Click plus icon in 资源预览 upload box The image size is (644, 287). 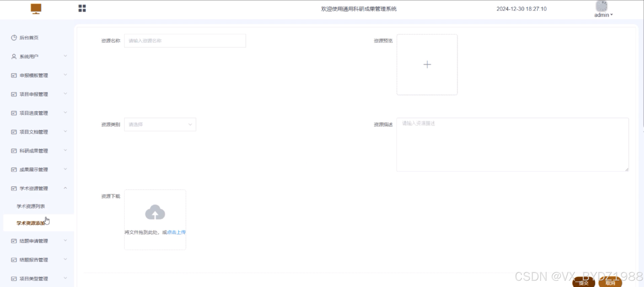pos(427,64)
